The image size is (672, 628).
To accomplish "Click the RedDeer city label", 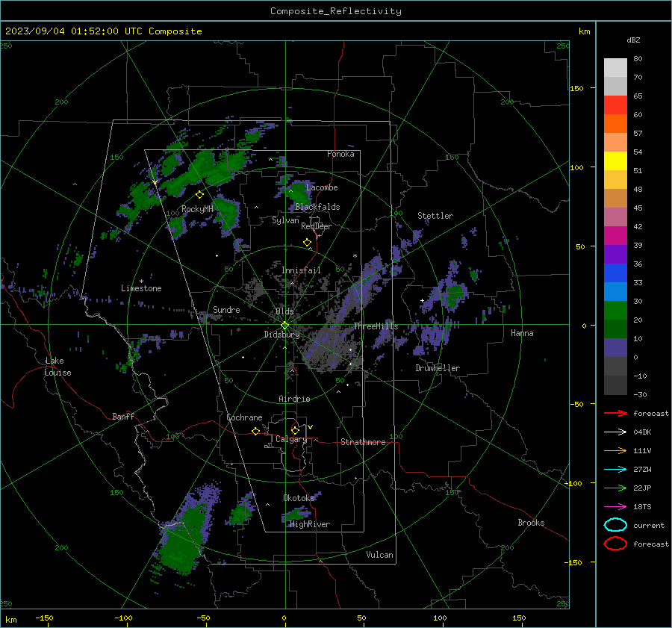I will pyautogui.click(x=317, y=226).
